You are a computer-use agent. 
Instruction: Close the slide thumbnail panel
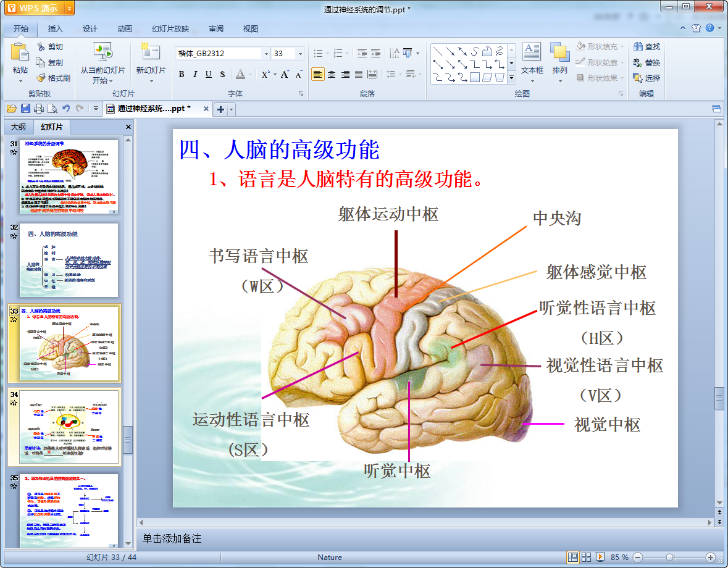point(128,127)
